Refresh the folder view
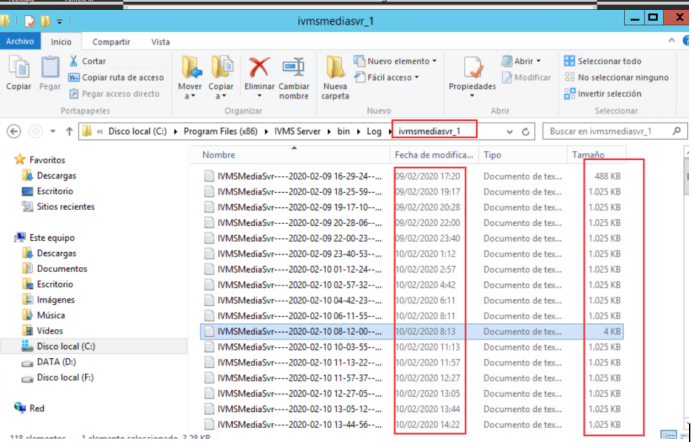The height and width of the screenshot is (442, 692). 525,131
